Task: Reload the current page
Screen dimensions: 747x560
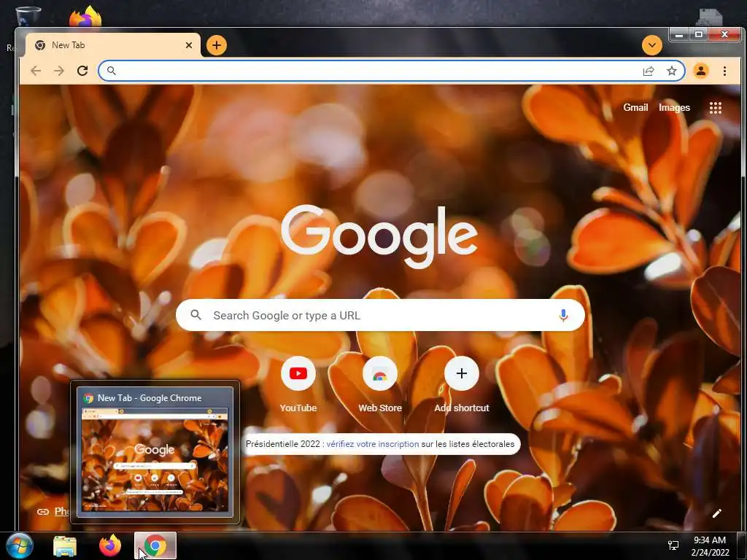Action: coord(82,71)
